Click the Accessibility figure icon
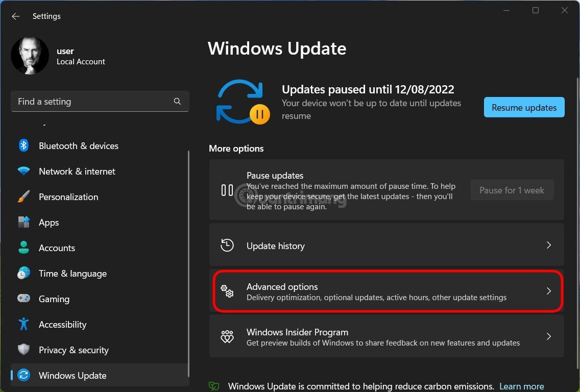 (x=23, y=324)
